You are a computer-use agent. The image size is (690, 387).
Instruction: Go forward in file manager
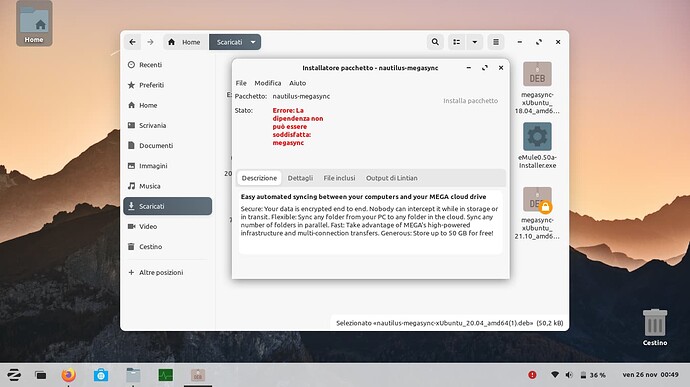[x=150, y=42]
